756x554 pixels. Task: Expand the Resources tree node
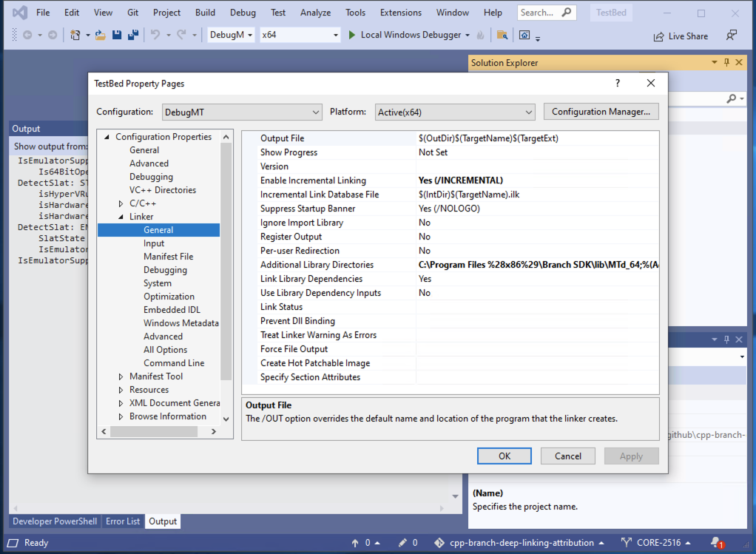[x=121, y=390]
